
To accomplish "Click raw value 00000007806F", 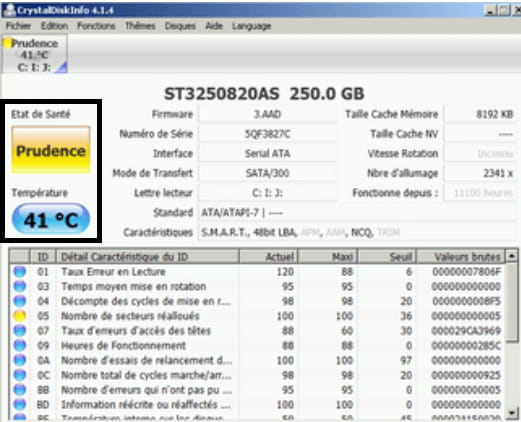I will tap(467, 271).
